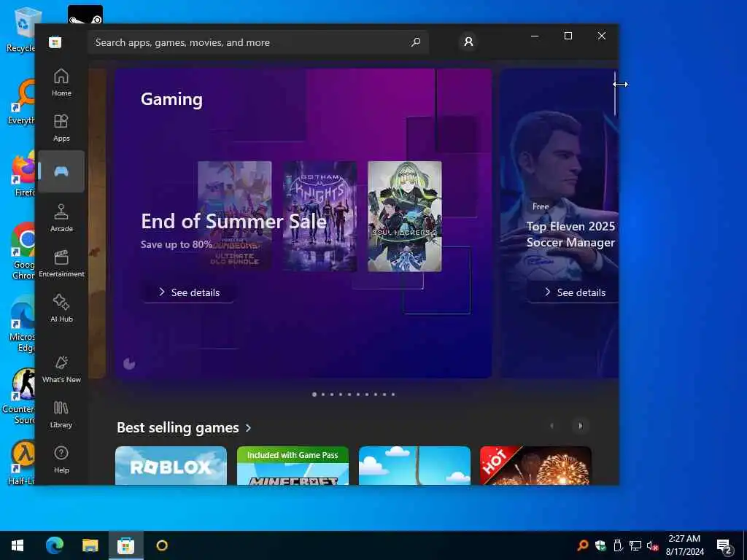
Task: Click the End of Summer Sale heading
Action: point(233,222)
